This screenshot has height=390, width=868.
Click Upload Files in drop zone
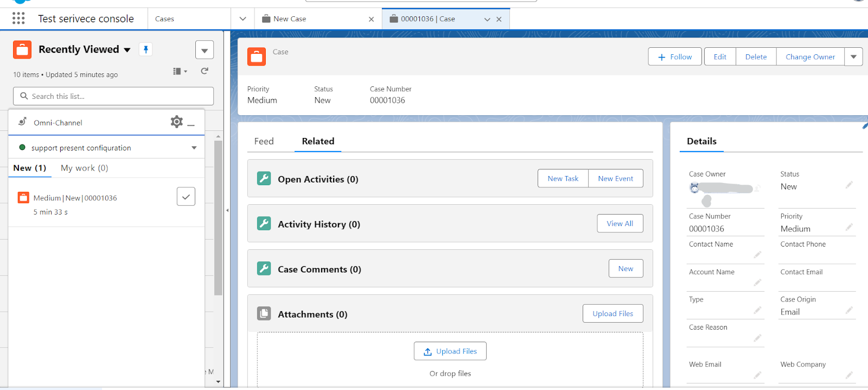coord(450,351)
